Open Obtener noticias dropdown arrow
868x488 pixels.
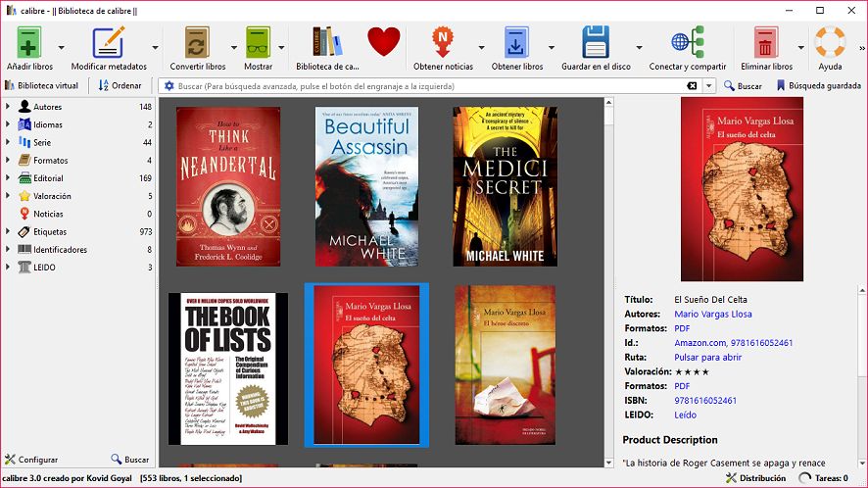point(481,48)
